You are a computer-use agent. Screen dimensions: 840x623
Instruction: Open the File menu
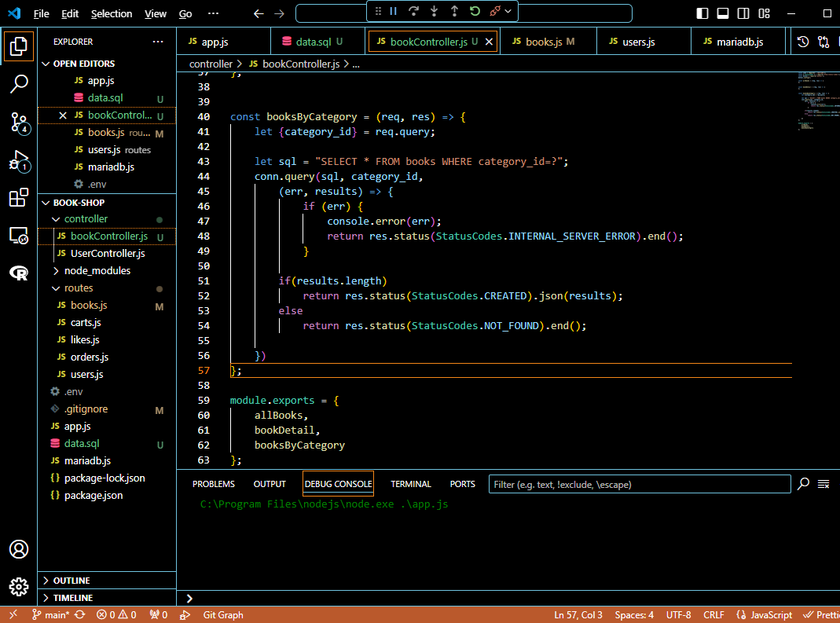41,14
